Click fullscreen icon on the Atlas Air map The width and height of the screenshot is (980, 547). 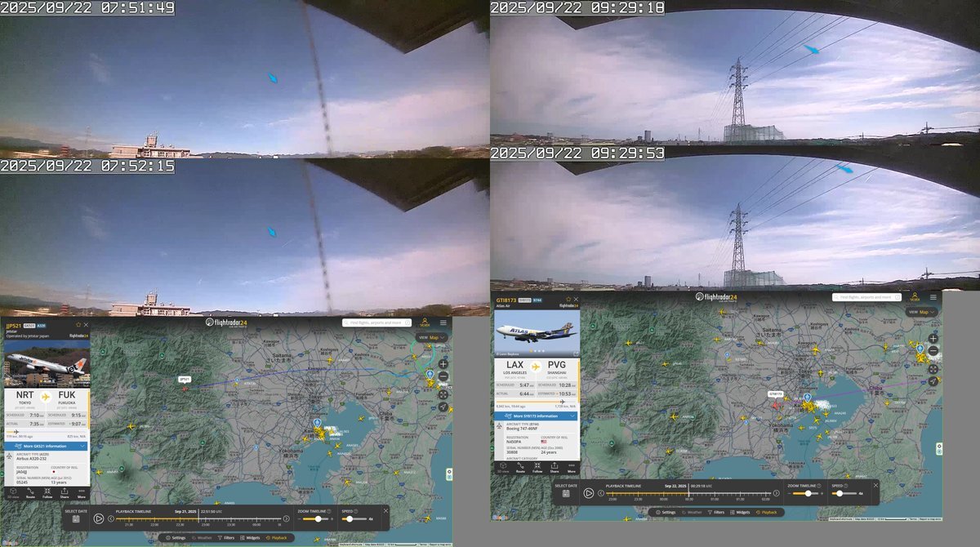coord(933,368)
